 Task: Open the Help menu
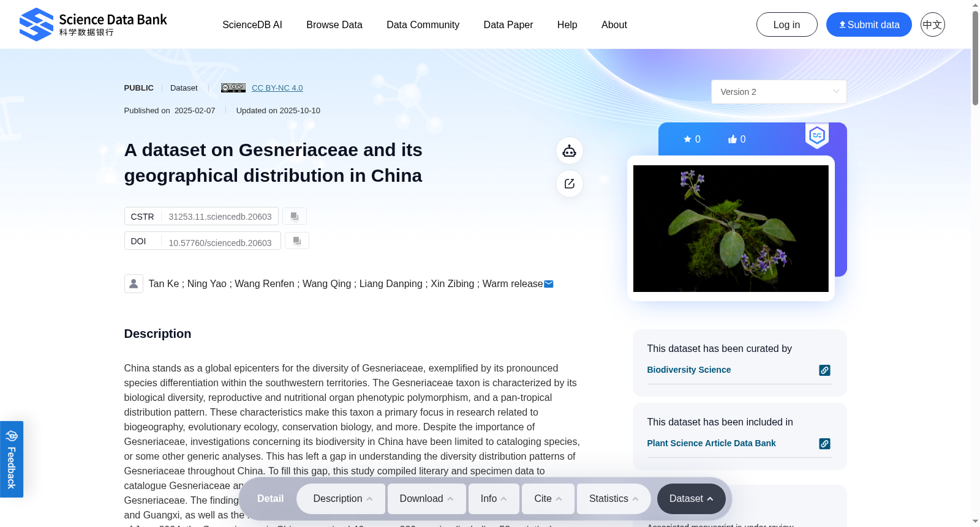(567, 24)
